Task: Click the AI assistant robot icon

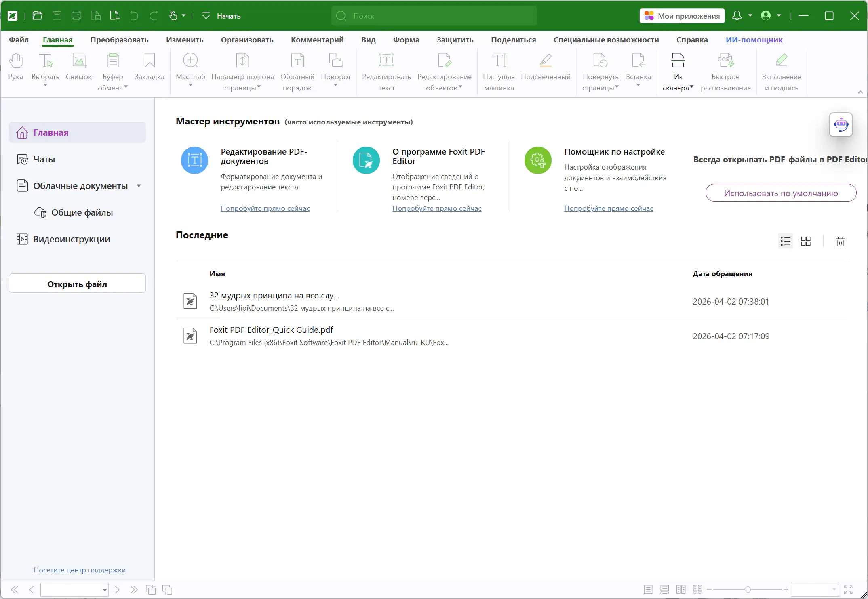Action: coord(841,124)
